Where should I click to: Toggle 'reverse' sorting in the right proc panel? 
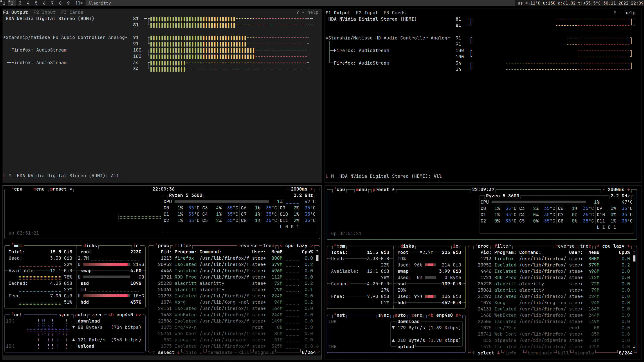565,246
